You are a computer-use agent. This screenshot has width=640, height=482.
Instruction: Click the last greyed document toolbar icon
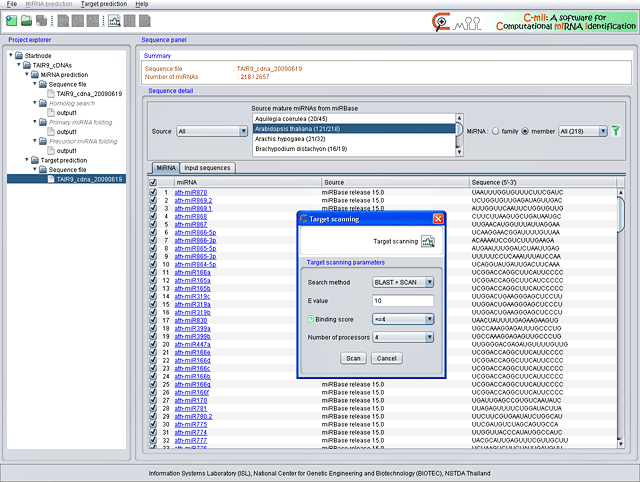[144, 21]
